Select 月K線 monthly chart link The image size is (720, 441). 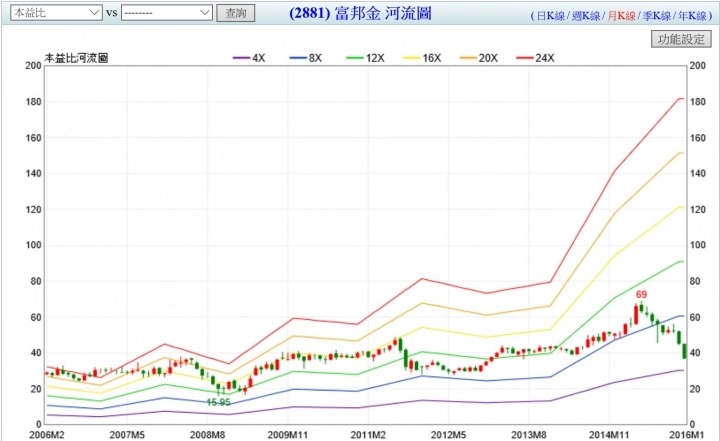(x=621, y=16)
